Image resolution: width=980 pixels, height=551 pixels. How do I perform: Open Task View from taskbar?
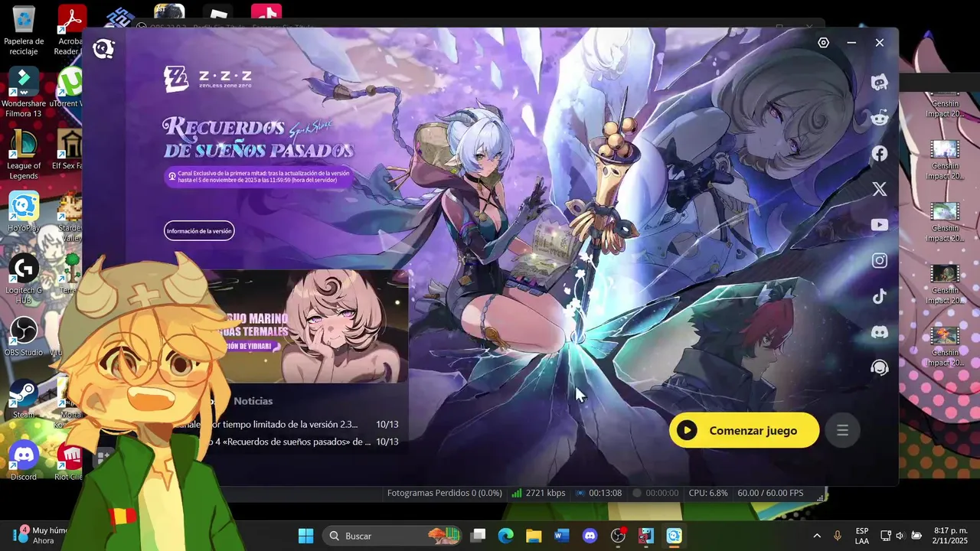[478, 536]
